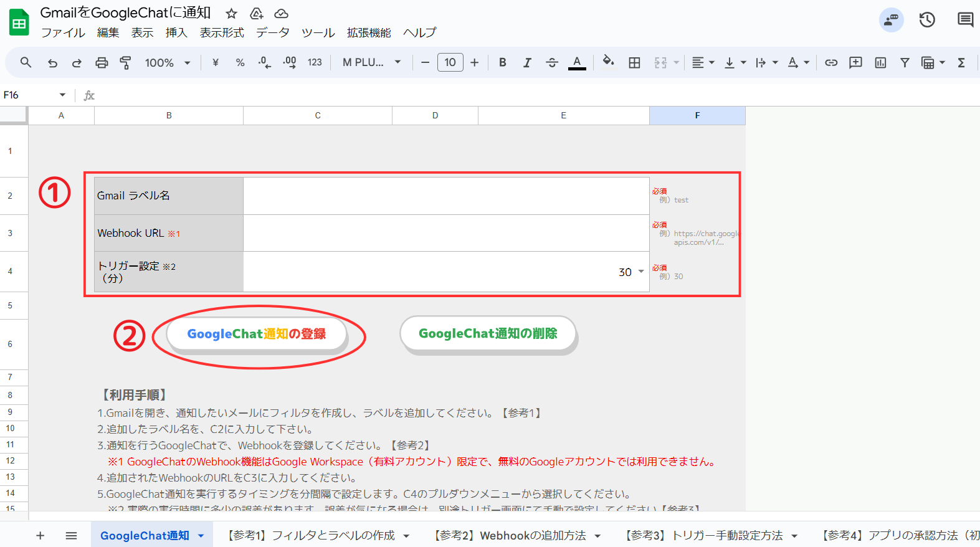The width and height of the screenshot is (980, 547).
Task: Select the Gmail ラベル名 input cell
Action: click(x=446, y=196)
